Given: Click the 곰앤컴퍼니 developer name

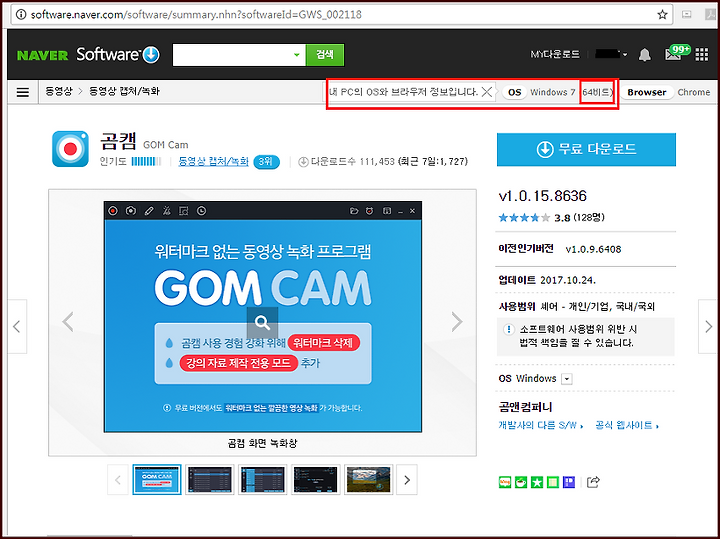Looking at the screenshot, I should click(x=525, y=407).
